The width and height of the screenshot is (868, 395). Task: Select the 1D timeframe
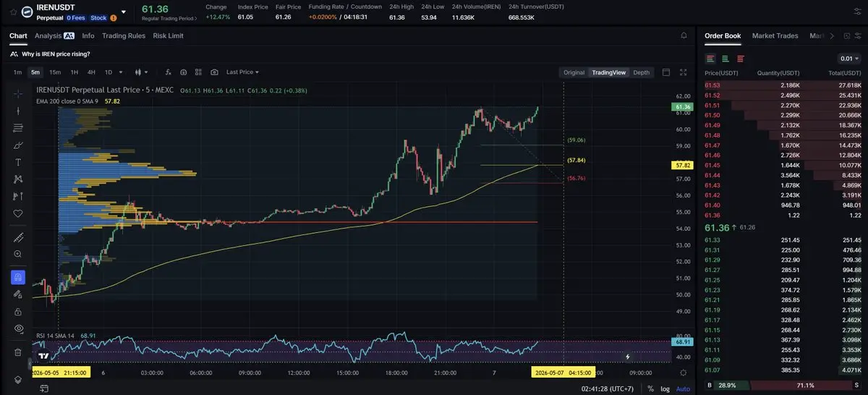click(x=109, y=72)
